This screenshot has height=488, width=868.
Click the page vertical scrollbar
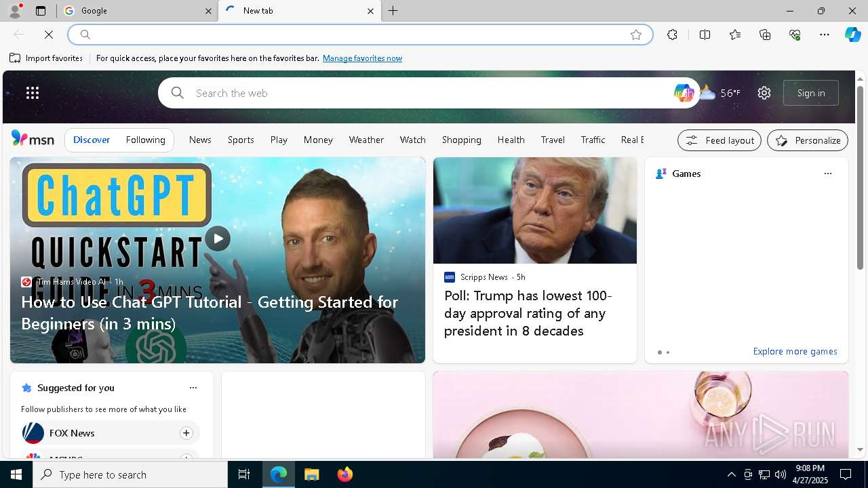coord(860,178)
